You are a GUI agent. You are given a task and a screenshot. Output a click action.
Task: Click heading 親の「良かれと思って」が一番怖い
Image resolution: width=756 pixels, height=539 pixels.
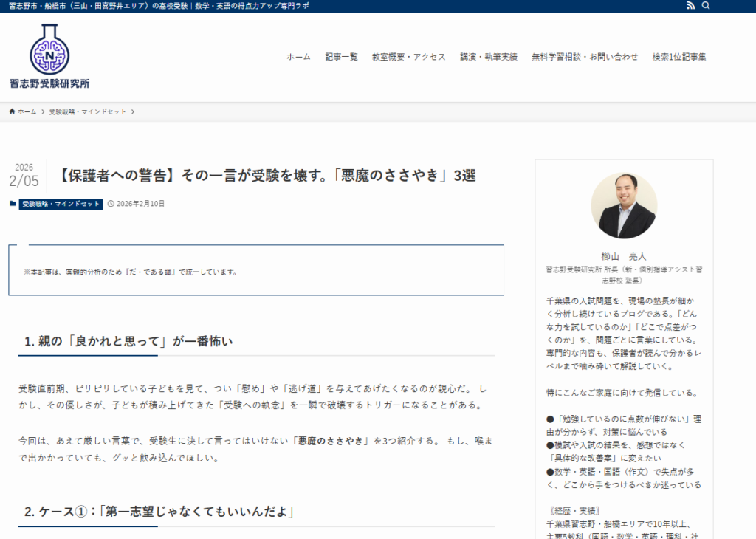click(128, 341)
